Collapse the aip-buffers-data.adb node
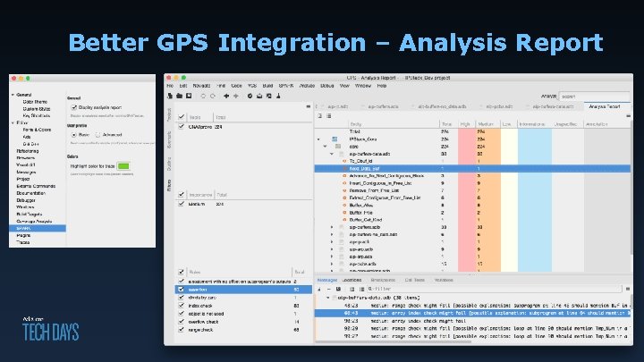The image size is (644, 362). click(x=332, y=154)
